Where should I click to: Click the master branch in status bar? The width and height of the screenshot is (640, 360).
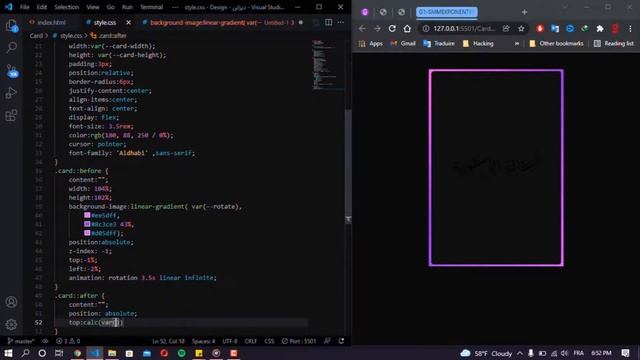[21, 341]
